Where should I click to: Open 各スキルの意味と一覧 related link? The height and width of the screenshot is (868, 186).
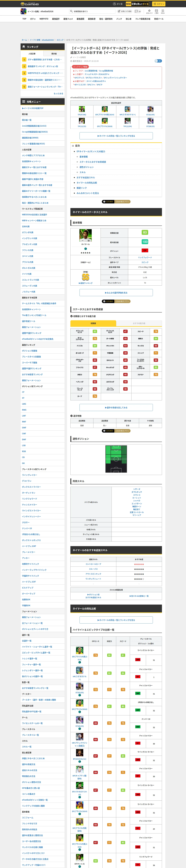coord(139,596)
